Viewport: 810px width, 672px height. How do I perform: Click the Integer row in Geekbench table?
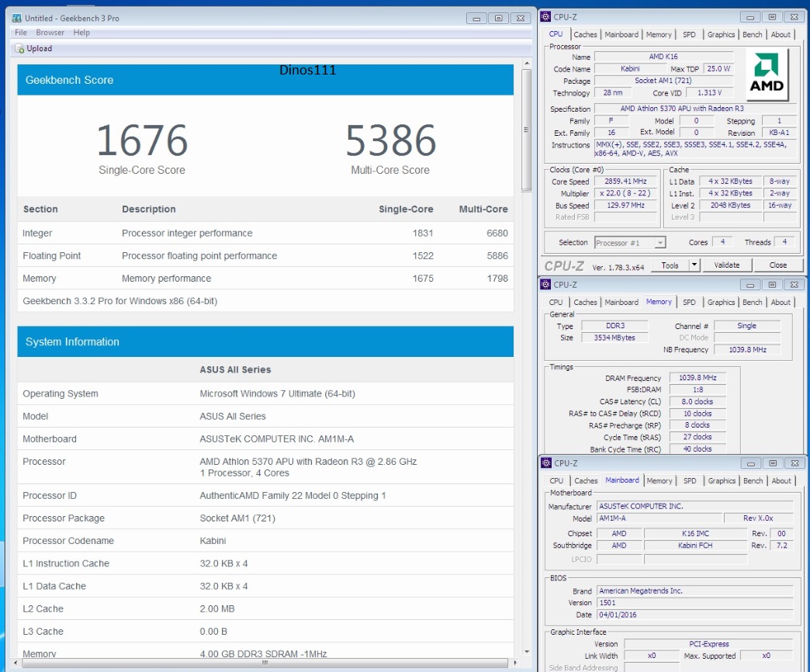265,233
